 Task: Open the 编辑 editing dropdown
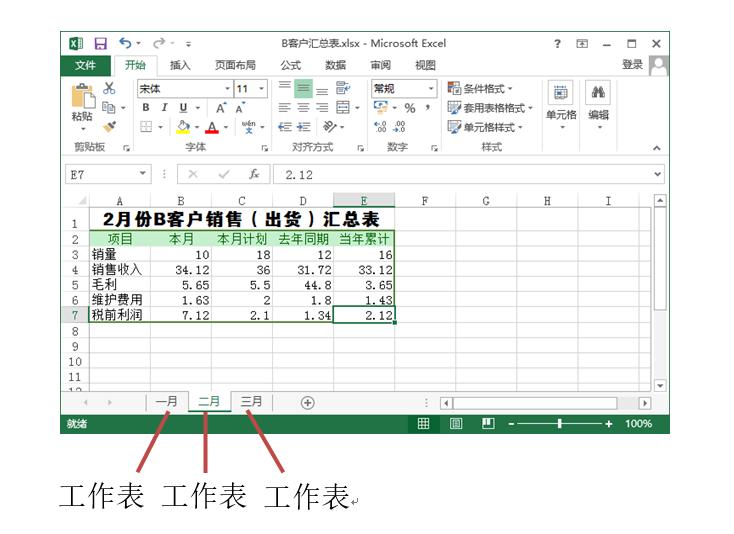click(599, 107)
